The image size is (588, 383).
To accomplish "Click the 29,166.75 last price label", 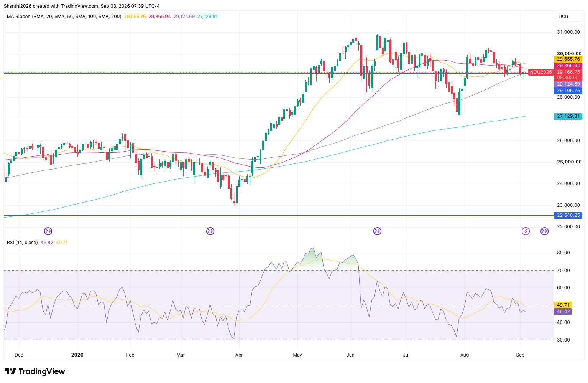I will 568,72.
